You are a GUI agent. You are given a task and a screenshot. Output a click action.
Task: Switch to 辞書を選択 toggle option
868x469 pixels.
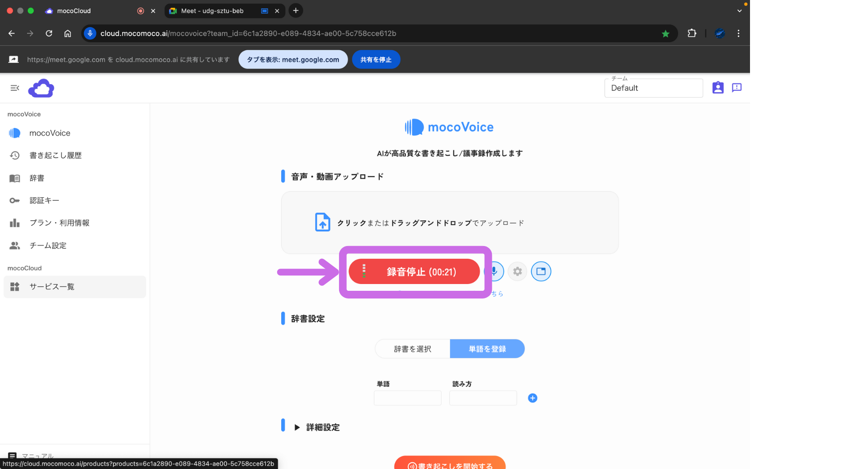(x=412, y=349)
